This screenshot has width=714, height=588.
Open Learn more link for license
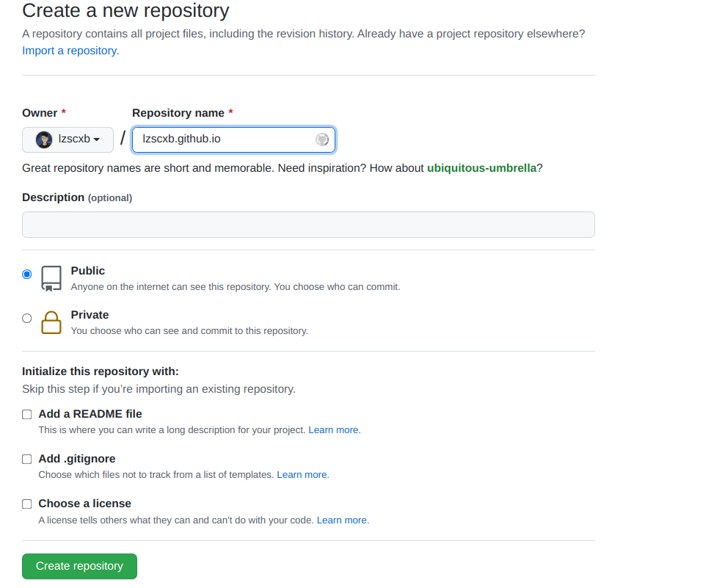342,520
